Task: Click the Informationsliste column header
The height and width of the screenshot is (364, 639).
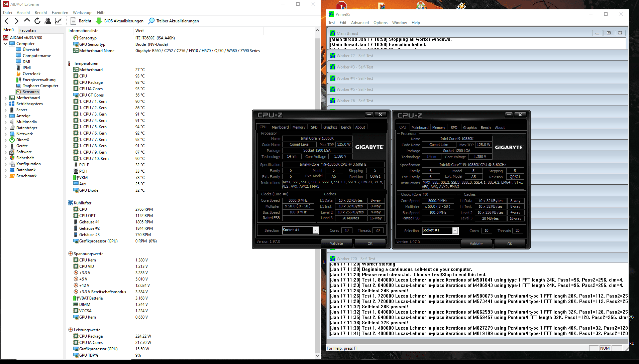Action: tap(100, 31)
